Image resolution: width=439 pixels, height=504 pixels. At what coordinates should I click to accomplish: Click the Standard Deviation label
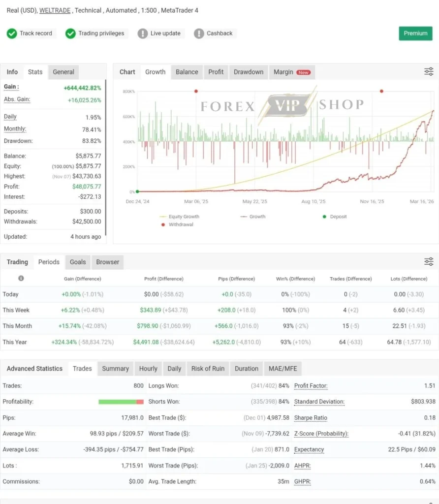319,402
